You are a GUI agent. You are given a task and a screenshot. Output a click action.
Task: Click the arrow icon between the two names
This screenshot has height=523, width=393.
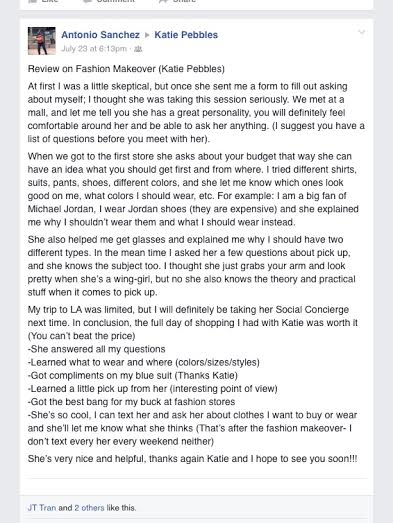pos(147,35)
